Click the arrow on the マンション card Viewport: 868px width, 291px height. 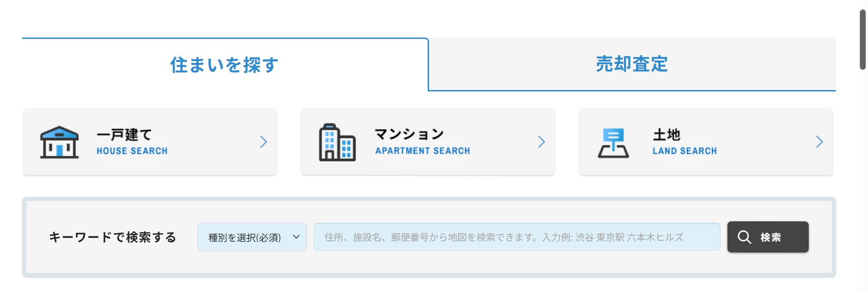click(542, 142)
